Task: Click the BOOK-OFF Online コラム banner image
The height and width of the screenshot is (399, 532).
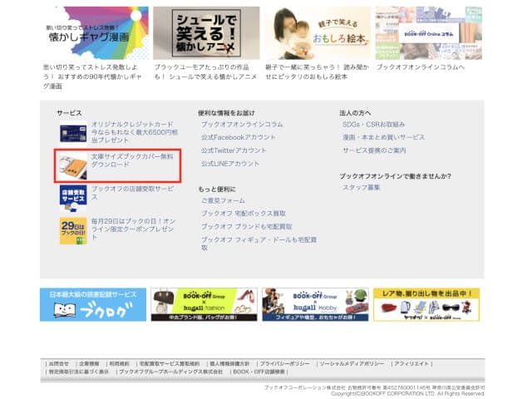Action: point(429,33)
